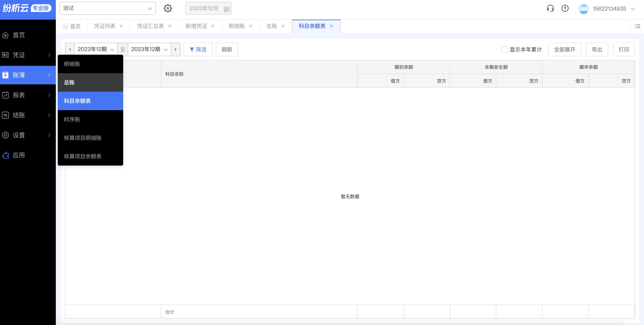Screen dimensions: 644x325
Task: Select 时序账 in the ledger submenu
Action: coord(90,120)
